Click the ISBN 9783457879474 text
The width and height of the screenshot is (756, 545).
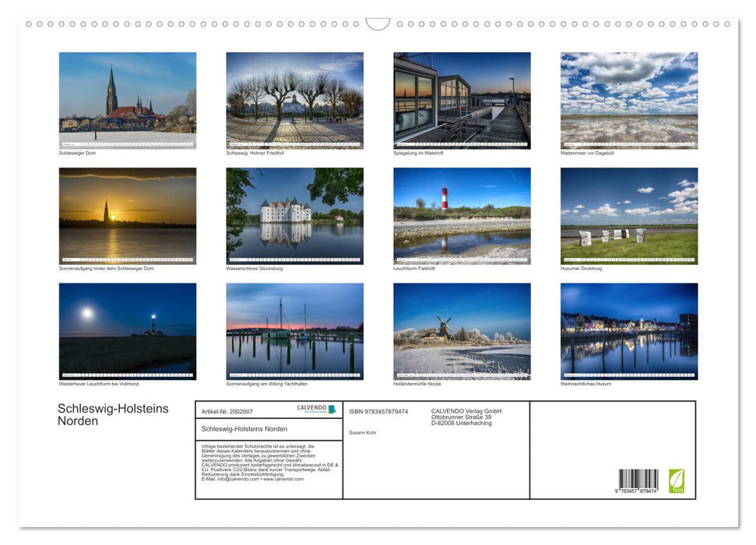[378, 410]
